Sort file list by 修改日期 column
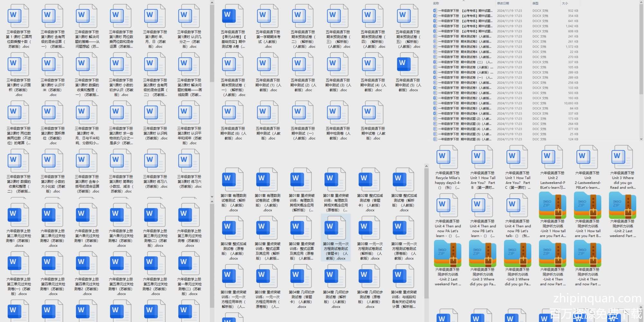The image size is (644, 322). coord(503,3)
